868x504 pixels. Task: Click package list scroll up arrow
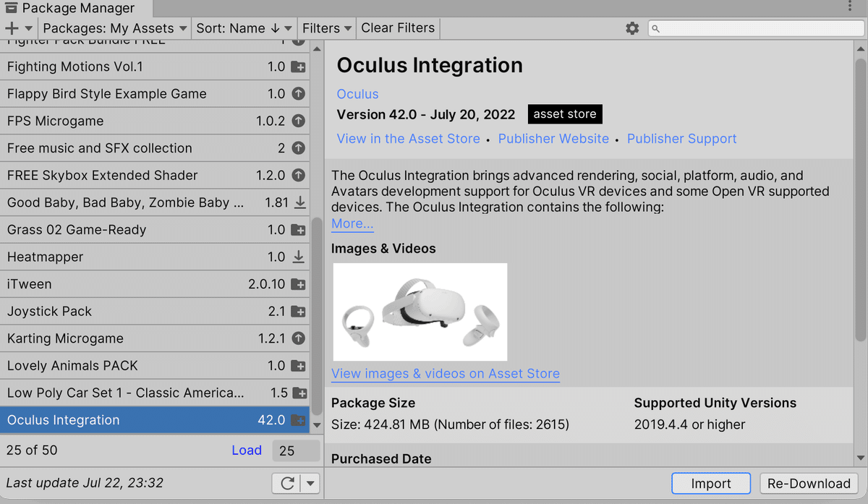(317, 48)
